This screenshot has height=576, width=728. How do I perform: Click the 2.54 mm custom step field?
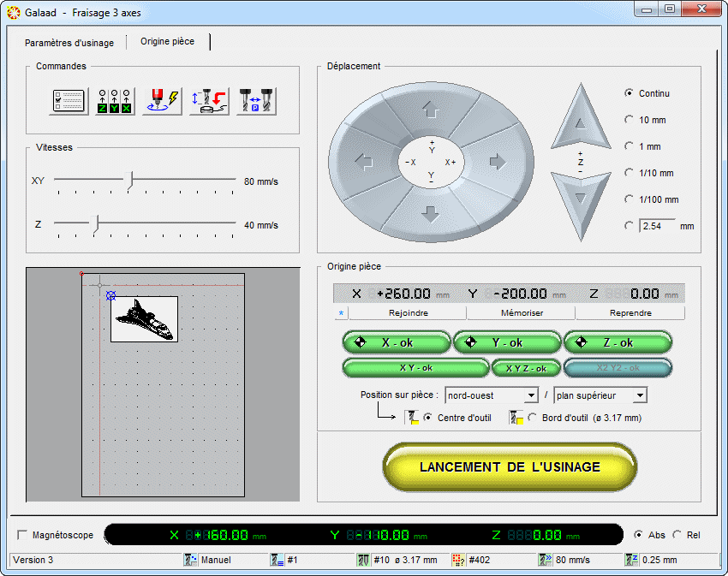pyautogui.click(x=657, y=226)
